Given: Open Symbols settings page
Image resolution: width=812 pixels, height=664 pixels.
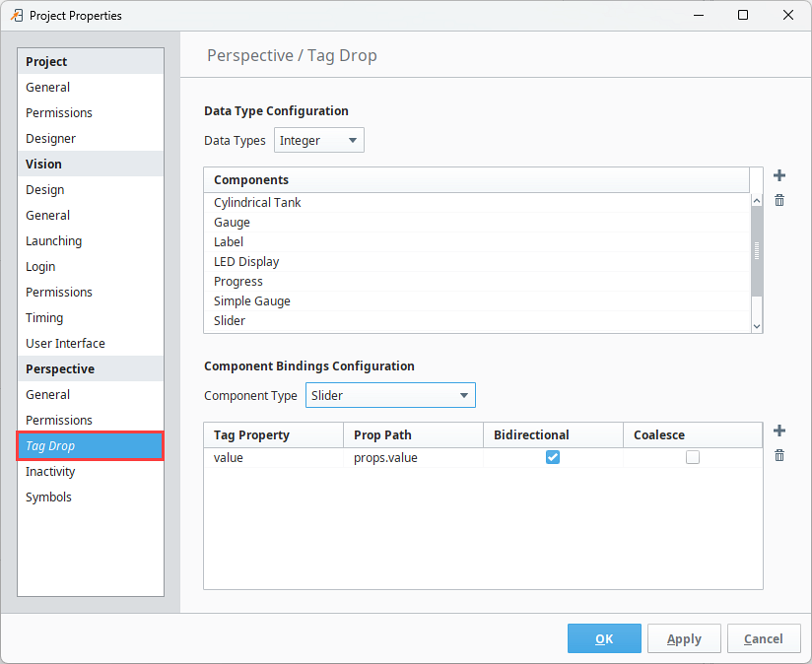Looking at the screenshot, I should click(49, 498).
